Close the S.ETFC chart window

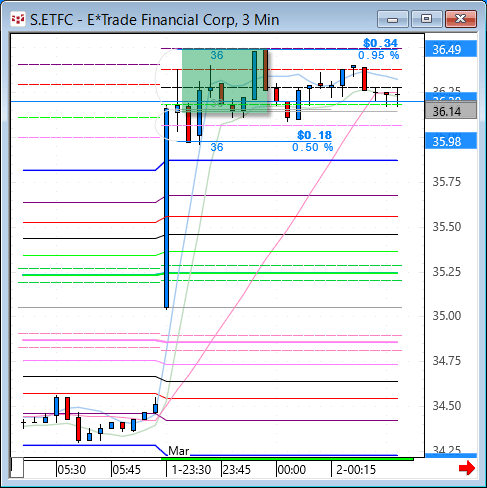[461, 19]
